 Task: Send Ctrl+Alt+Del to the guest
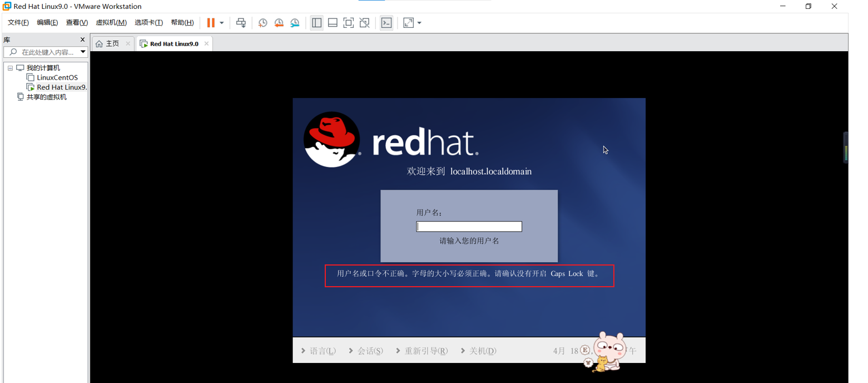click(x=240, y=22)
